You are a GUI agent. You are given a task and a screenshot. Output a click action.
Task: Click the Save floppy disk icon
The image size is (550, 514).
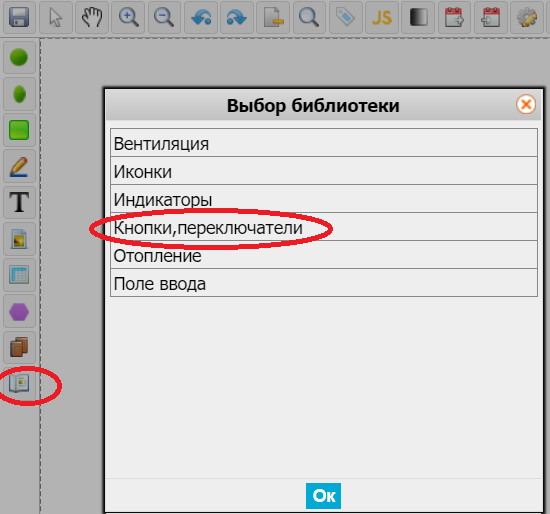(x=19, y=17)
